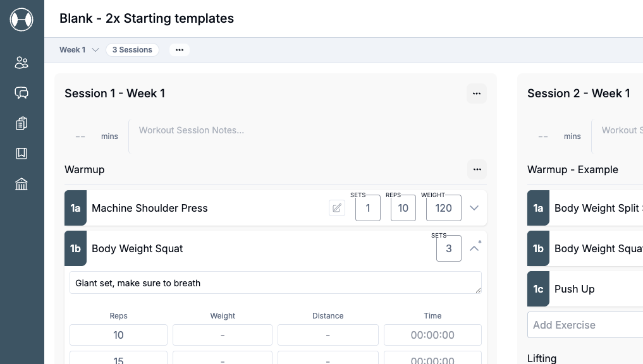Click the Lifting section heading in Session 2
Viewport: 643px width, 364px height.
[x=542, y=359]
